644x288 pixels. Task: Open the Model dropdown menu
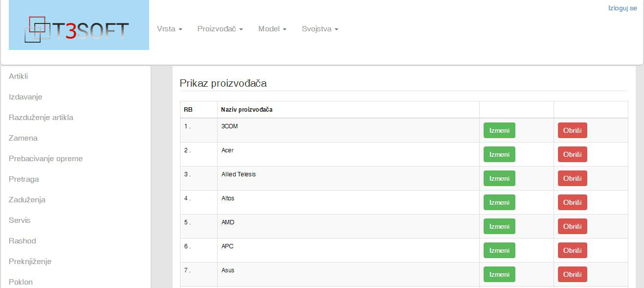coord(272,29)
